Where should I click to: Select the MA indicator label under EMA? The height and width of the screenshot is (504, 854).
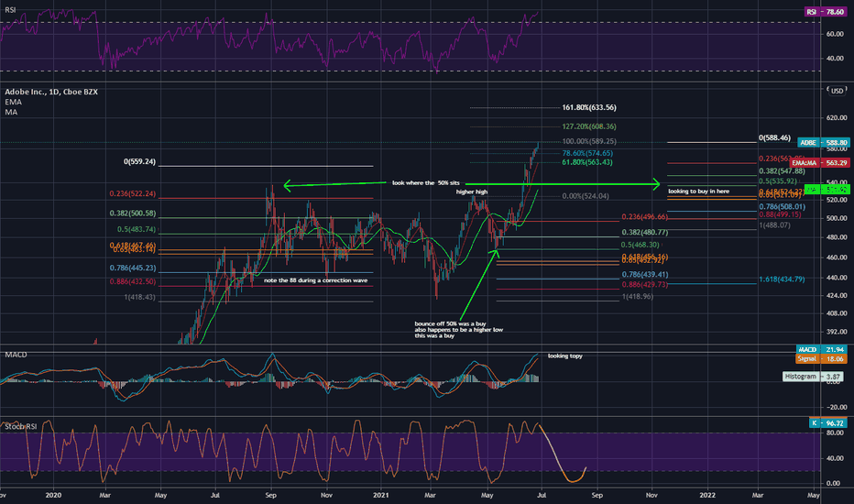pos(11,112)
